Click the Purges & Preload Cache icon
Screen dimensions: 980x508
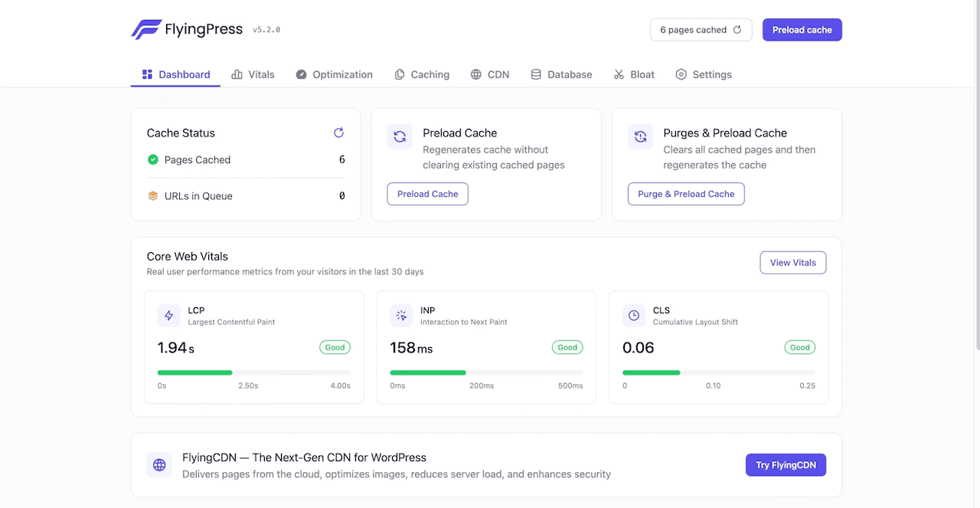(x=640, y=136)
